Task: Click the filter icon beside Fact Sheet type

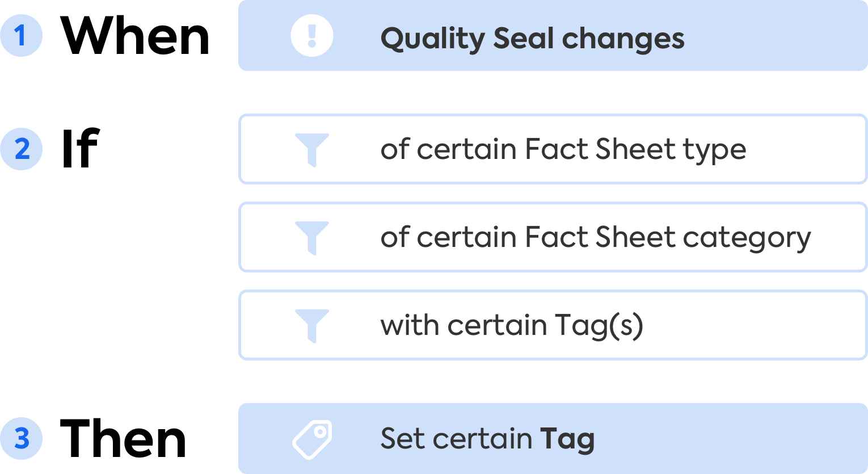Action: [311, 149]
